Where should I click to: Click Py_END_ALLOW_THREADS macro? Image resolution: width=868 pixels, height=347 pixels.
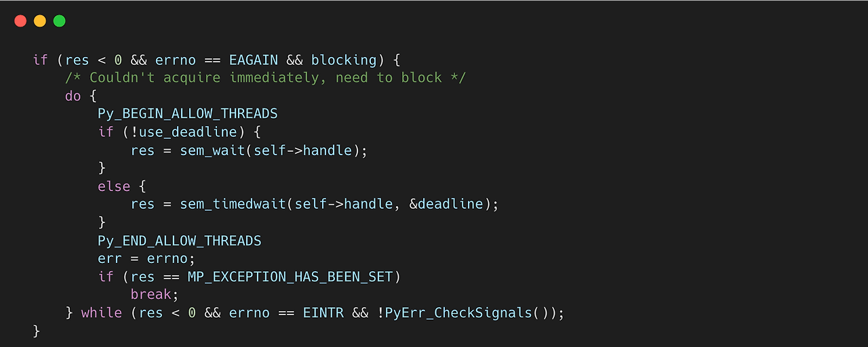180,240
